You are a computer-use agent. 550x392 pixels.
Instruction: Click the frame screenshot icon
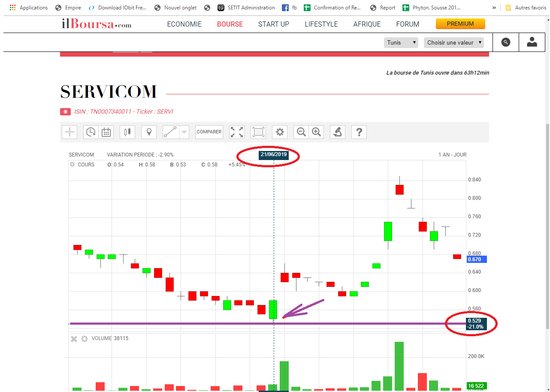(x=258, y=132)
